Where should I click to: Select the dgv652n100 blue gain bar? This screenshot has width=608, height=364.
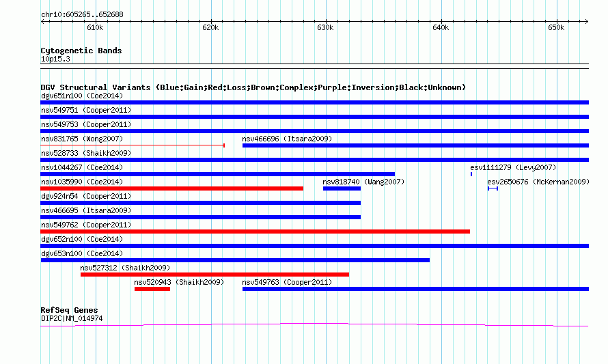(x=314, y=246)
